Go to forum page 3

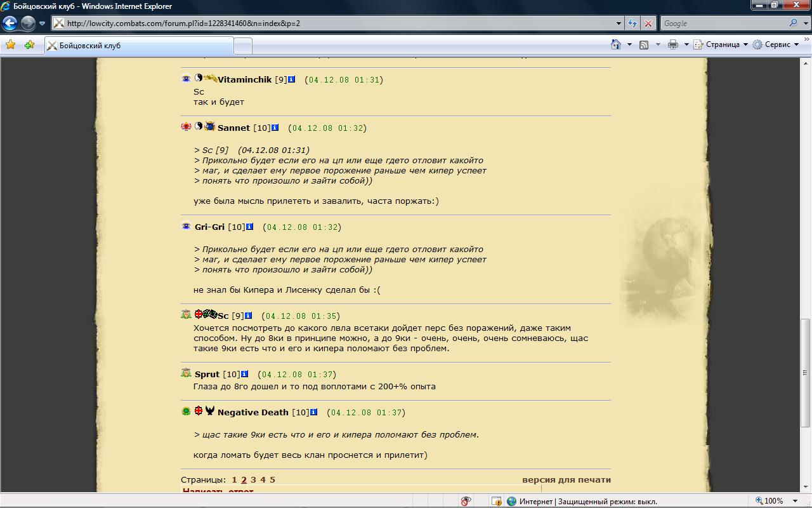coord(253,479)
